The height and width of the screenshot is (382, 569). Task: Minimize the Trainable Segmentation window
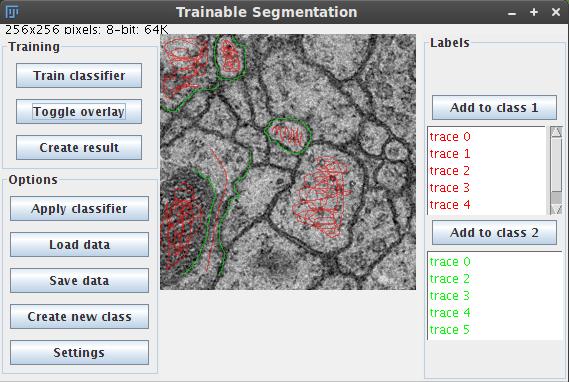click(x=512, y=13)
